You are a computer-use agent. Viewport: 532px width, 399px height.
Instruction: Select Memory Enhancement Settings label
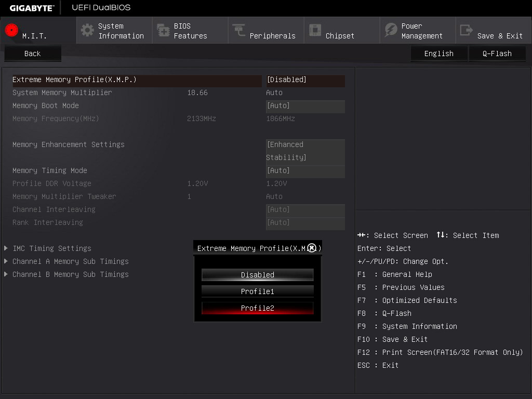pyautogui.click(x=69, y=144)
